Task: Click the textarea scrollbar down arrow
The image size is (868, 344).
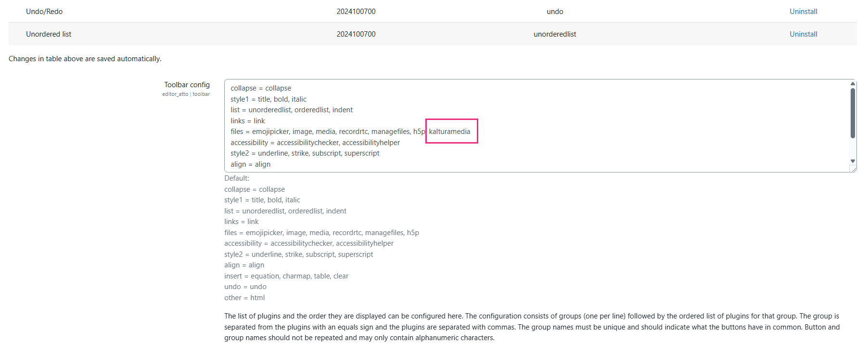Action: click(853, 161)
